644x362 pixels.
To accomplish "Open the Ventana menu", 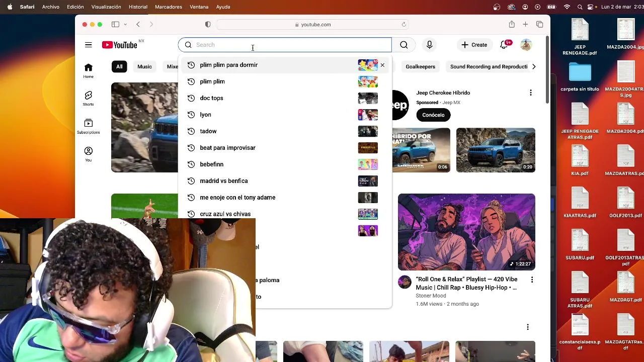I will pos(199,7).
